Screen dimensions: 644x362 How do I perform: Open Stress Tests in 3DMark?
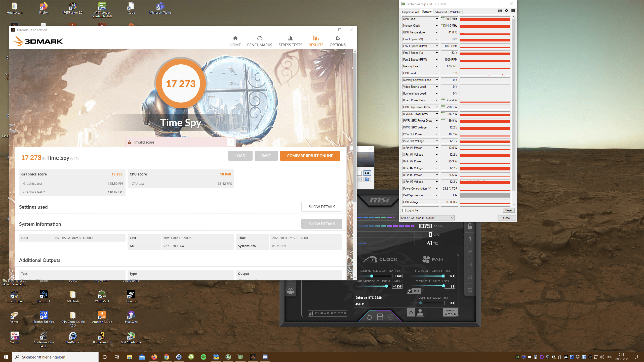290,41
